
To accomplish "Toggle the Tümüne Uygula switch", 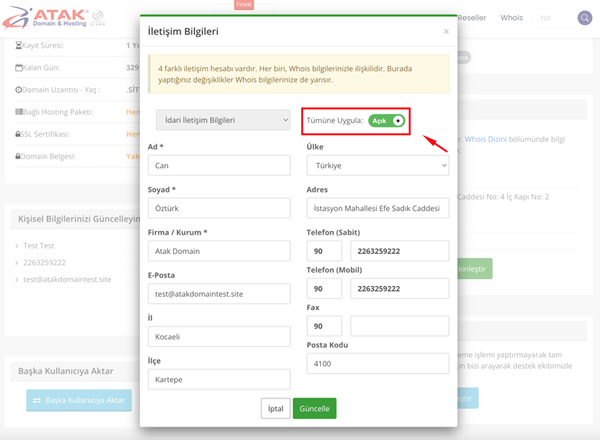I will click(x=386, y=121).
